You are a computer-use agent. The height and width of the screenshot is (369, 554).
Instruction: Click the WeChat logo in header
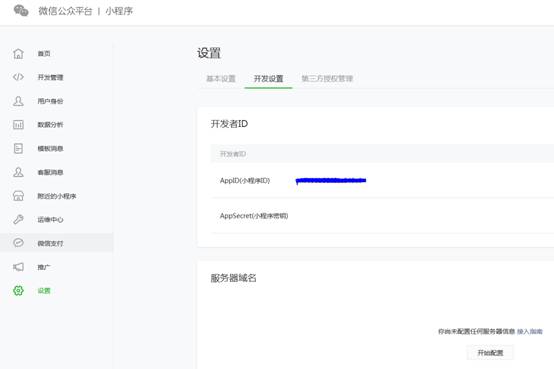click(21, 11)
